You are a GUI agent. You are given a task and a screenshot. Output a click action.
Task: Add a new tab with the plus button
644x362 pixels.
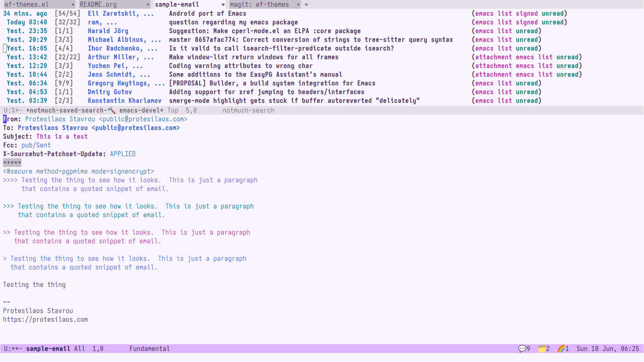(306, 5)
